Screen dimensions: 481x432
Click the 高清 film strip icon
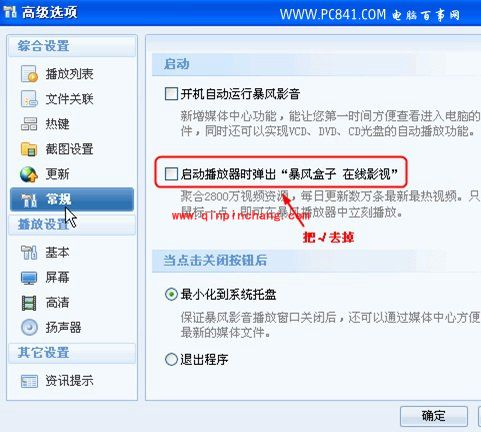point(29,303)
